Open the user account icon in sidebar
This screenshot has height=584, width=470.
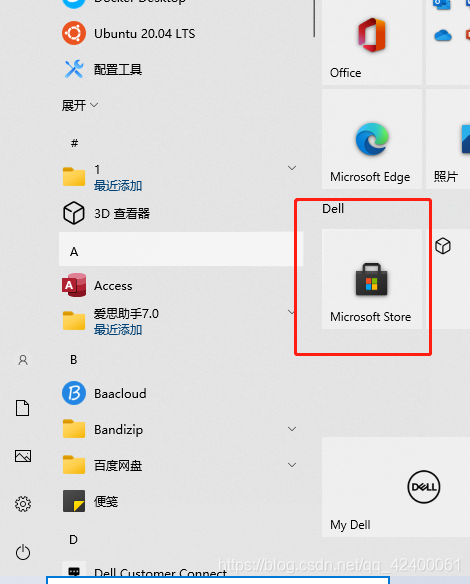(x=23, y=360)
